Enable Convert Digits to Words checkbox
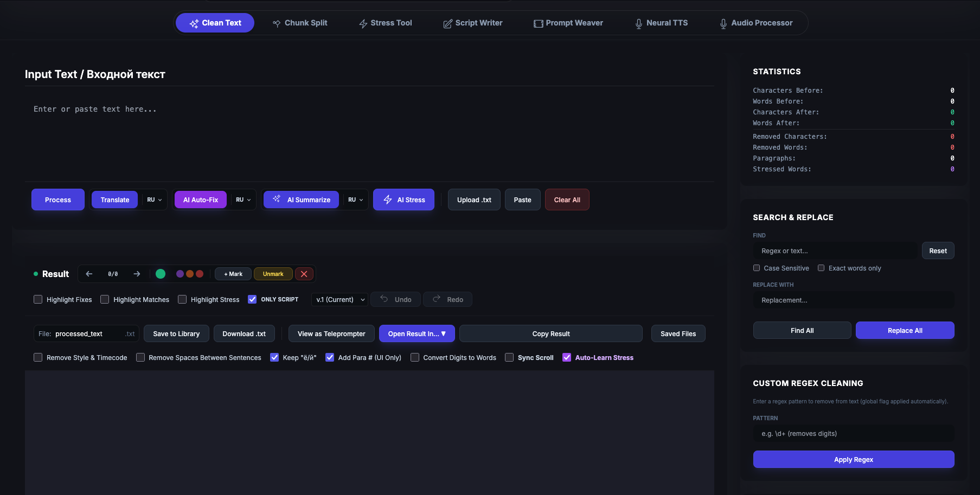 pos(415,357)
